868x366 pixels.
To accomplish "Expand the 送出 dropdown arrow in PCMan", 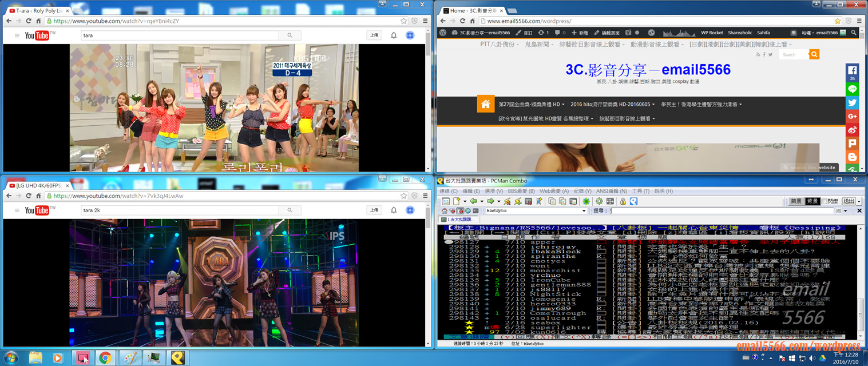I will click(x=859, y=201).
